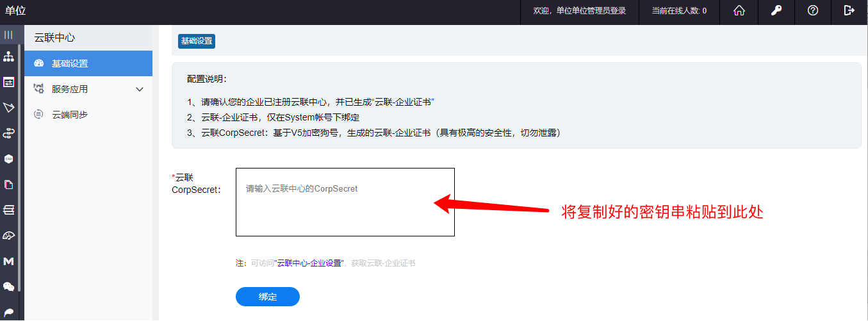Click the logout exit icon

[x=849, y=10]
